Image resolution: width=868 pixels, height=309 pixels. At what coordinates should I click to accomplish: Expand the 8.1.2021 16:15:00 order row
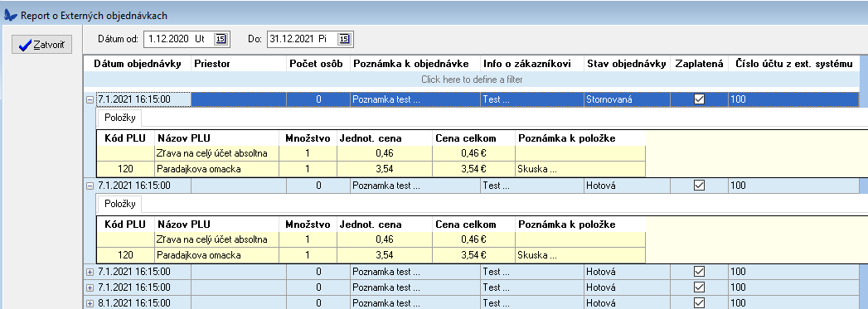[90, 303]
